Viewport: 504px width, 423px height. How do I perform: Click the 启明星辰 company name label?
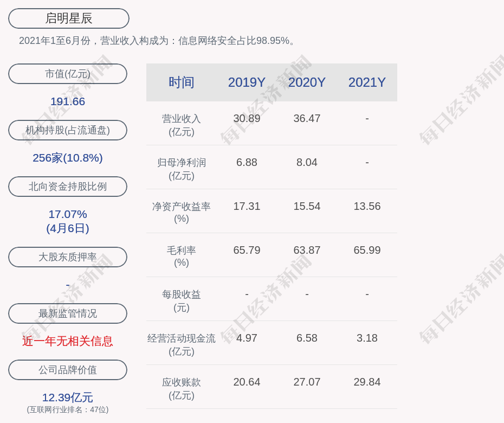[69, 18]
